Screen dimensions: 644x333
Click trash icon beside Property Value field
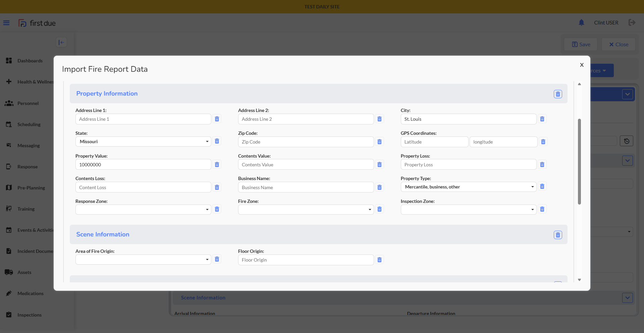click(217, 165)
